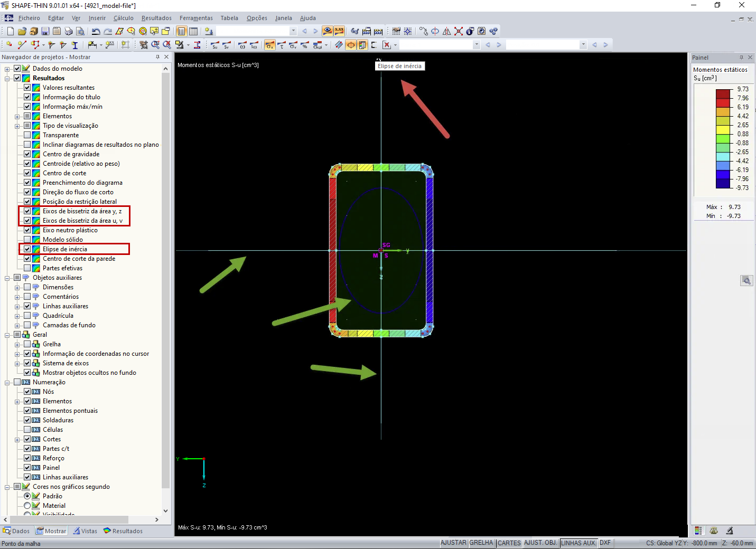This screenshot has width=756, height=549.
Task: Click the Set New Node tool
Action: click(9, 45)
